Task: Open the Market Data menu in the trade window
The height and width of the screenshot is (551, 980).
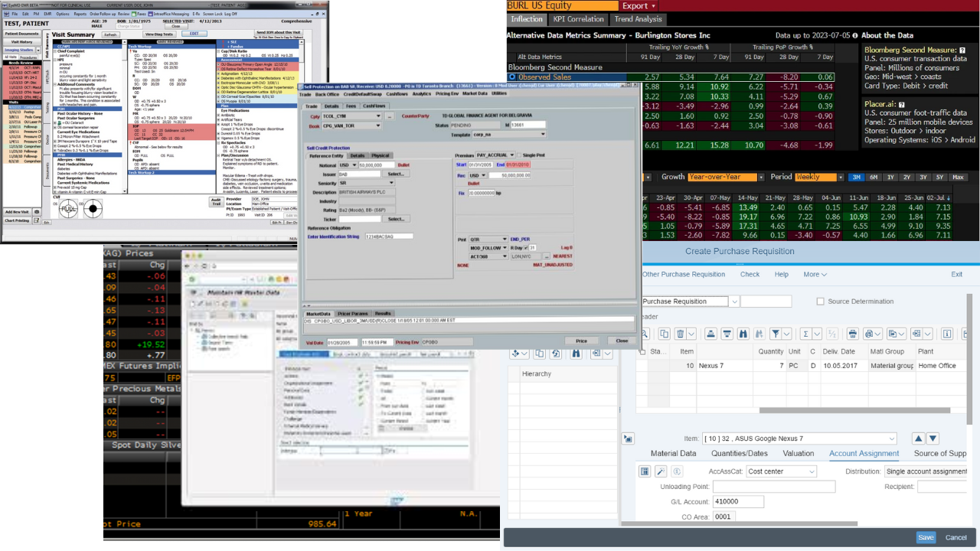Action: [x=476, y=96]
